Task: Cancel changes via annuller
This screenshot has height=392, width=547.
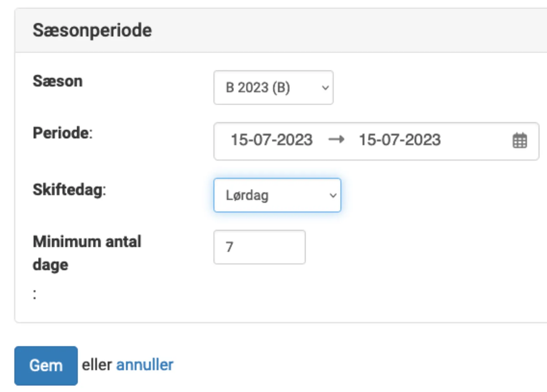Action: pos(144,365)
